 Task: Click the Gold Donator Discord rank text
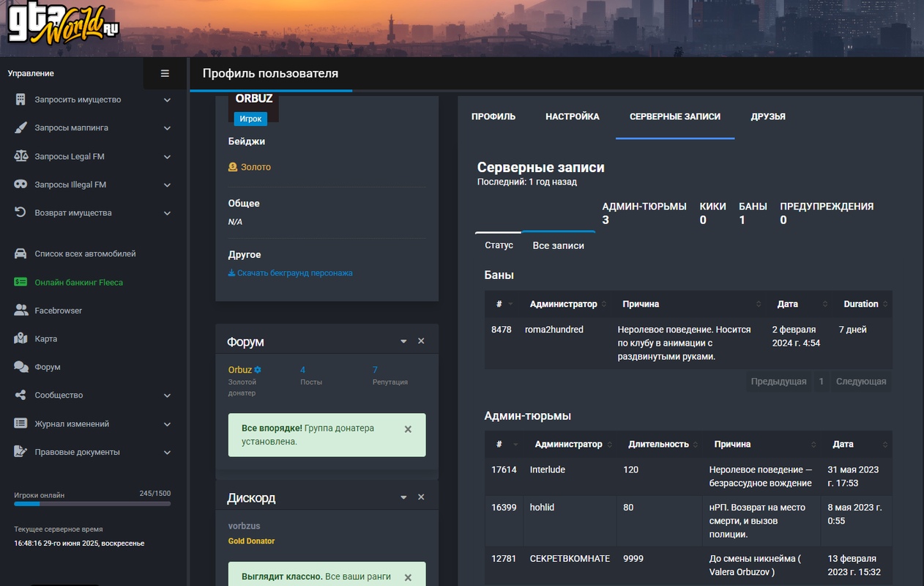click(x=251, y=541)
